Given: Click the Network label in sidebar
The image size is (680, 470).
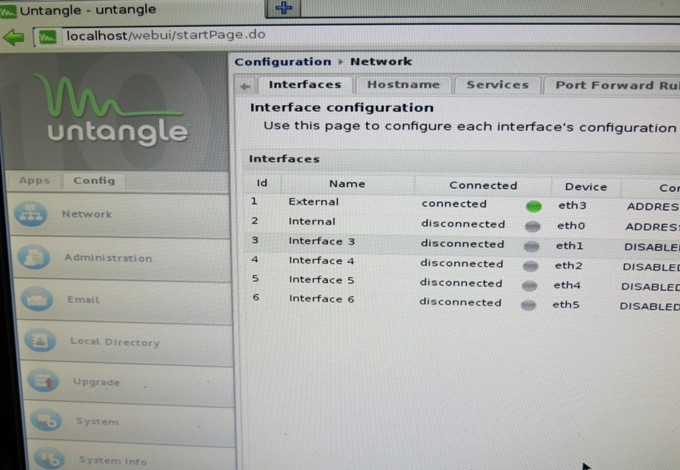Looking at the screenshot, I should coord(87,214).
